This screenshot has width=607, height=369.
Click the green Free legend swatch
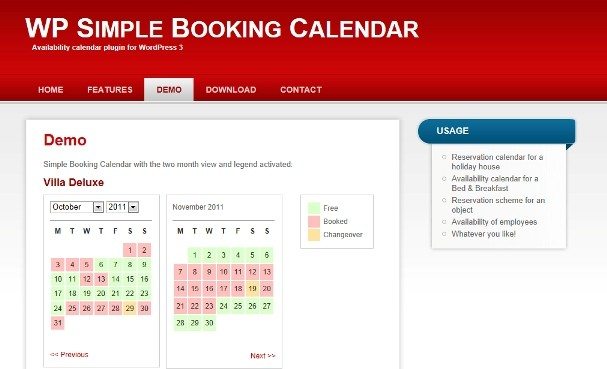[314, 208]
